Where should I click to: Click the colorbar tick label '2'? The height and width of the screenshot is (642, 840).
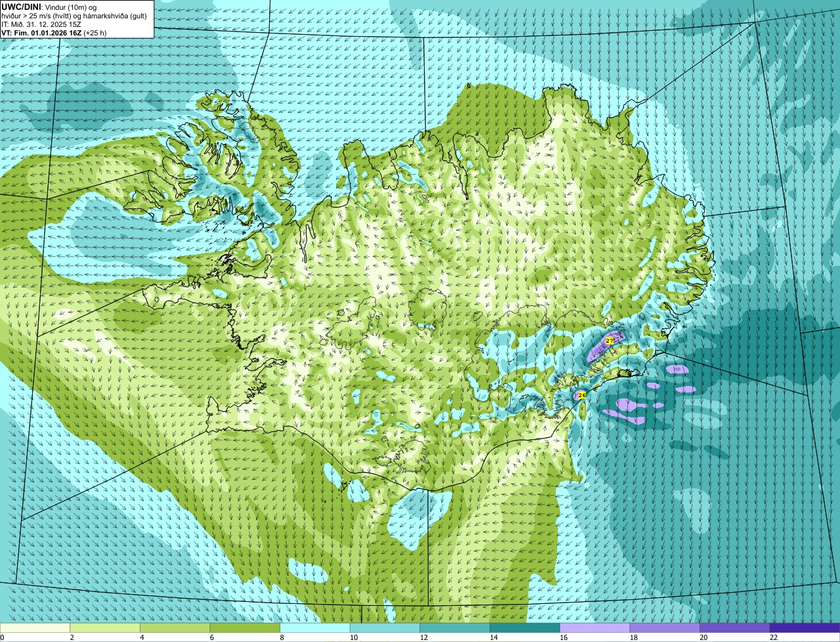coord(72,637)
